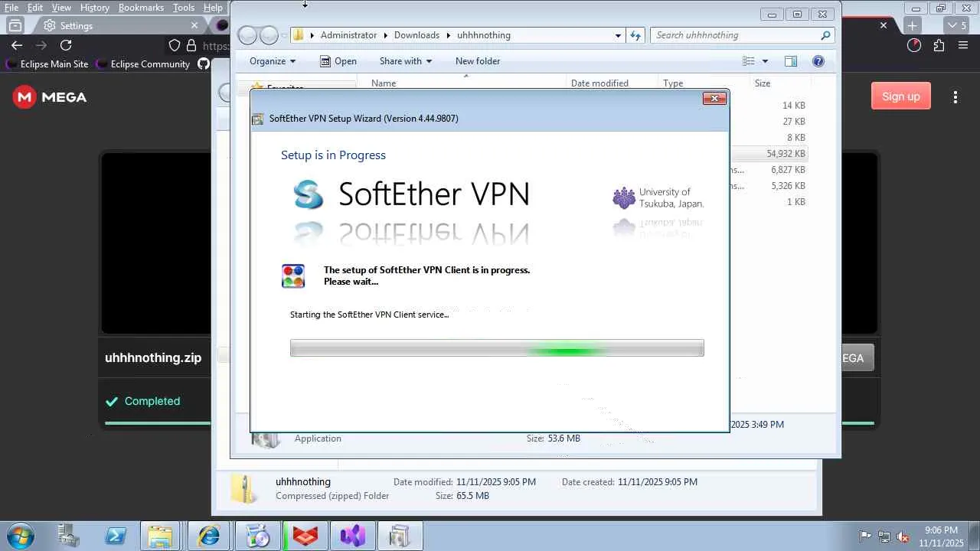
Task: Open the purple Visual Studio taskbar icon
Action: 353,536
